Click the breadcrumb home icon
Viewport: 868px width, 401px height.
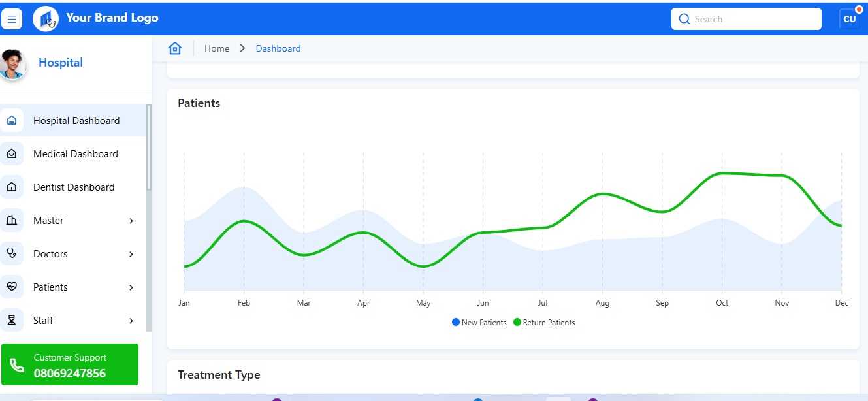click(x=174, y=48)
